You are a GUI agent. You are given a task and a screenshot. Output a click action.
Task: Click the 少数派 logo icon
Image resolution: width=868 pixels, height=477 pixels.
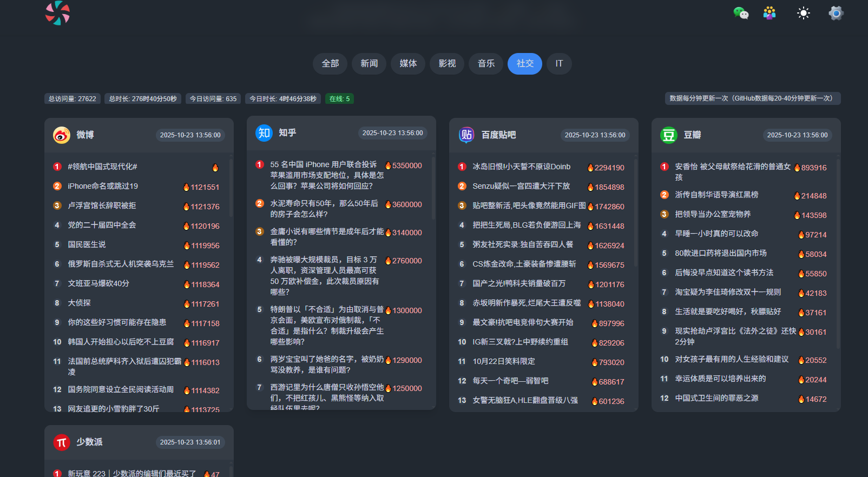(62, 442)
